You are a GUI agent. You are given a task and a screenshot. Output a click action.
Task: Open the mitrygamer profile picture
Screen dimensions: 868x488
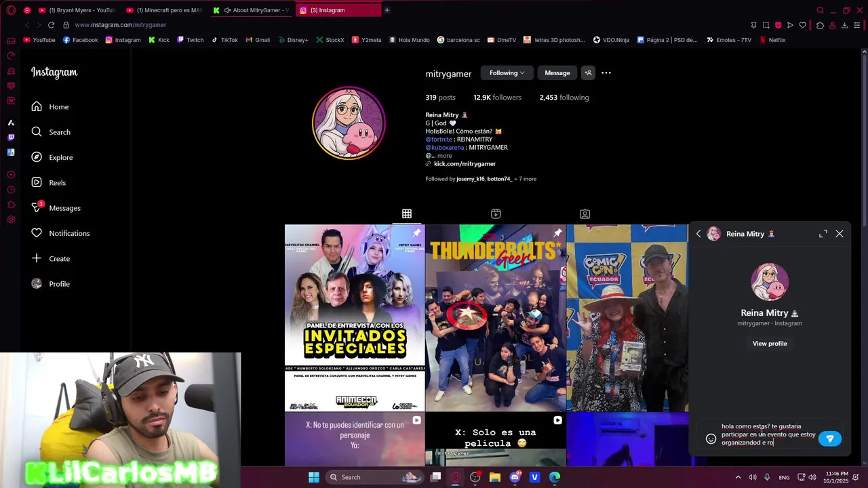point(349,123)
